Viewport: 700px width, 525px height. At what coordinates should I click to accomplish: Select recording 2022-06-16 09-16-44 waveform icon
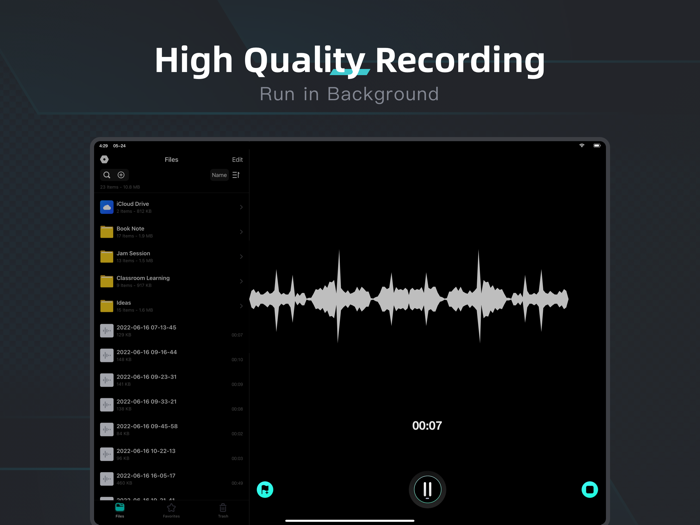point(107,355)
